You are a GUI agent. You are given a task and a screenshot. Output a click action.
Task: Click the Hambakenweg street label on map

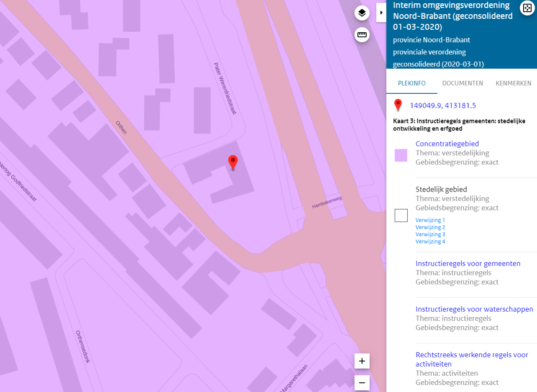coord(327,202)
